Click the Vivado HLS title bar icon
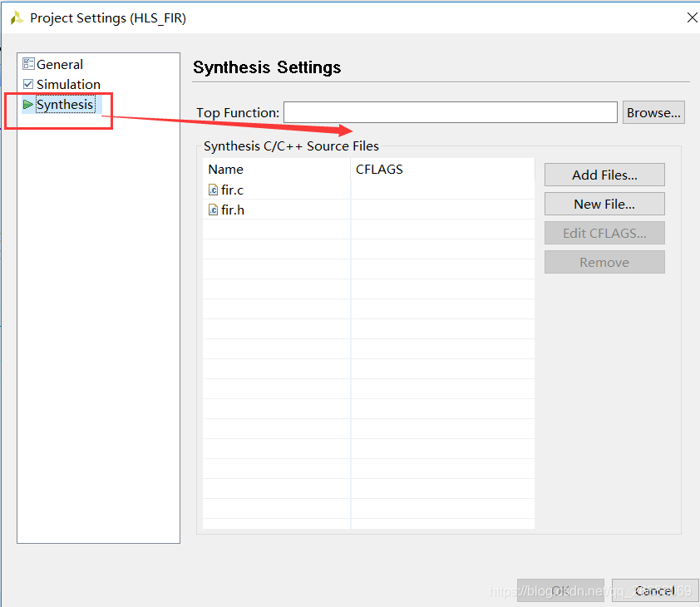This screenshot has width=700, height=607. tap(17, 17)
